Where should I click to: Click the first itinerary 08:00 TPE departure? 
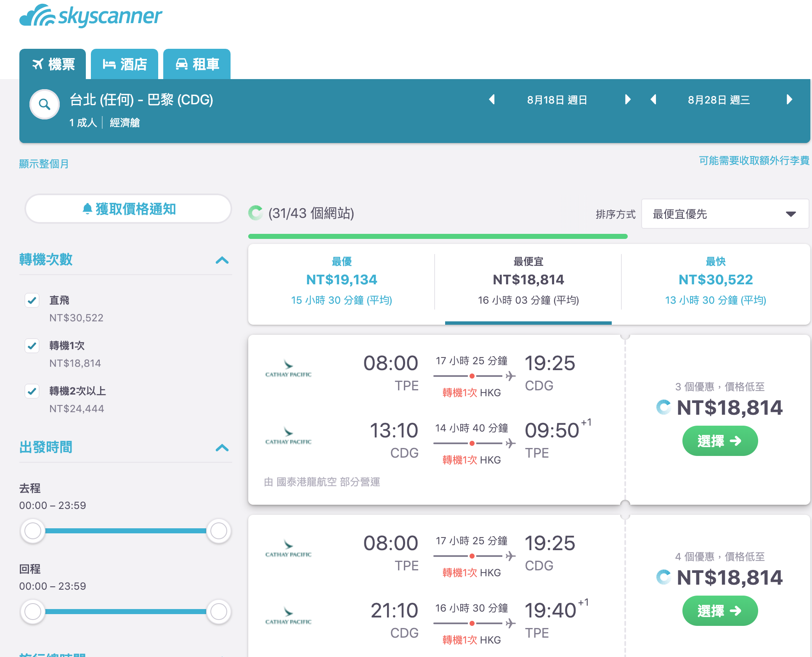[x=390, y=373]
